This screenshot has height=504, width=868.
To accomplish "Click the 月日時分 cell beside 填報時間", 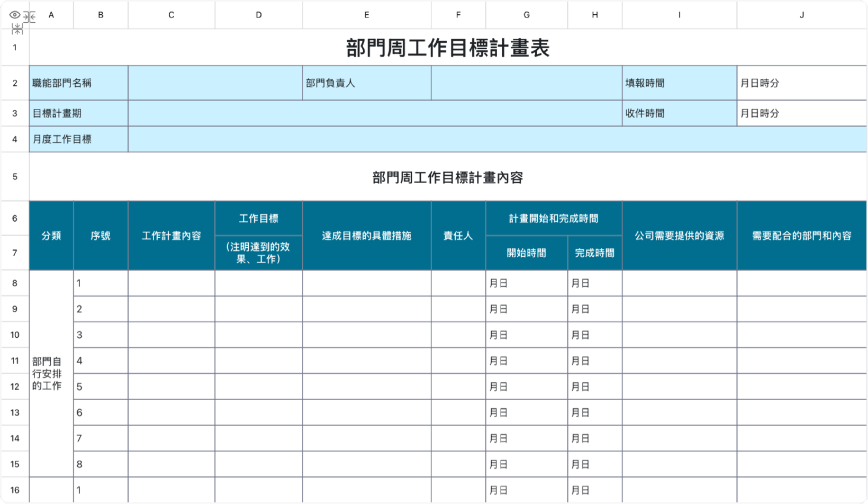I will (802, 83).
